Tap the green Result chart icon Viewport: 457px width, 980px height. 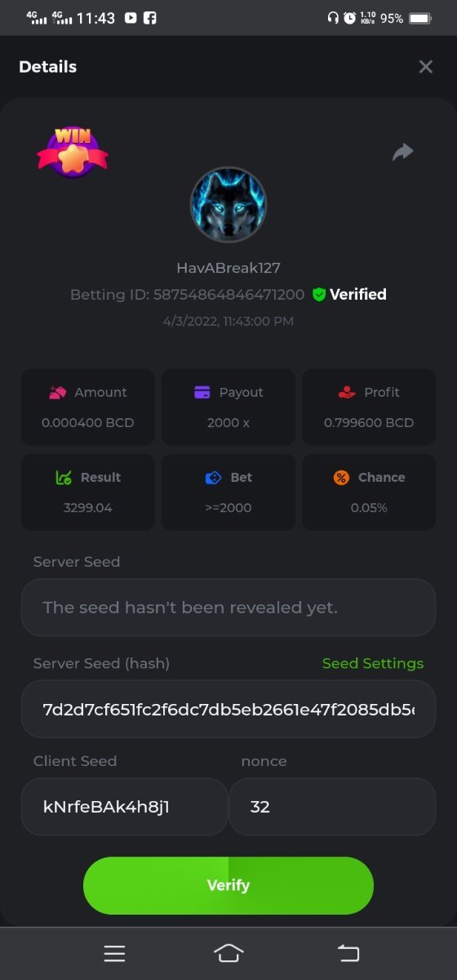(x=64, y=477)
